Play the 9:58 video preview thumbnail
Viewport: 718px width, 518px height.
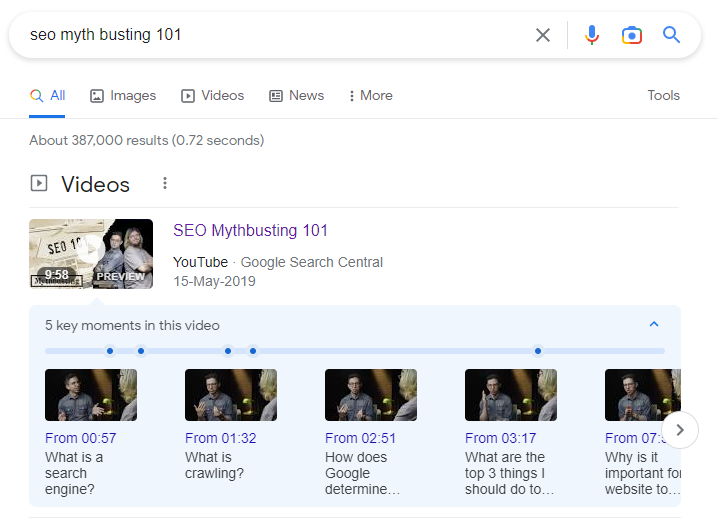pyautogui.click(x=91, y=254)
